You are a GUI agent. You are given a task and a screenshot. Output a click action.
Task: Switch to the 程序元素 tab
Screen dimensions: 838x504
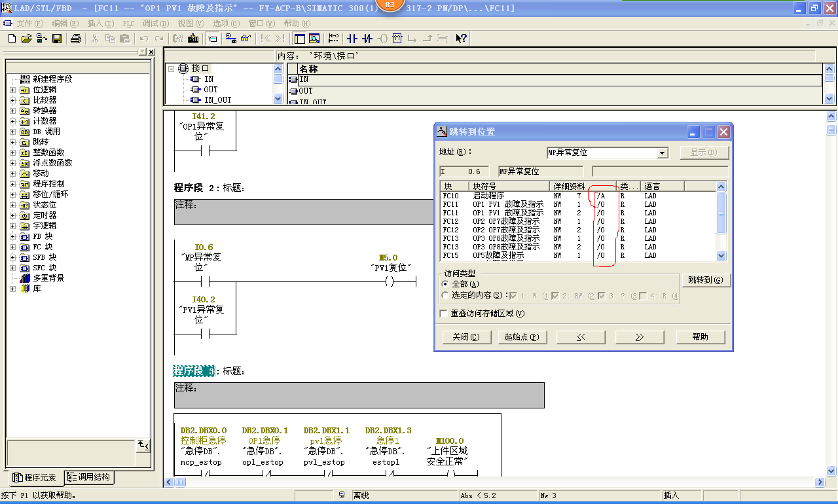click(x=35, y=478)
